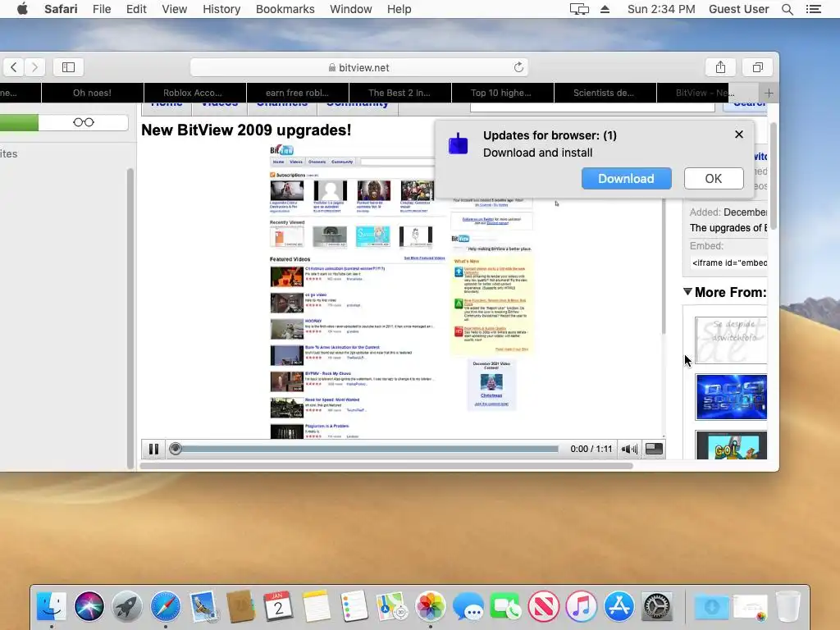This screenshot has width=840, height=630.
Task: Click OK in the update popup
Action: pos(714,178)
